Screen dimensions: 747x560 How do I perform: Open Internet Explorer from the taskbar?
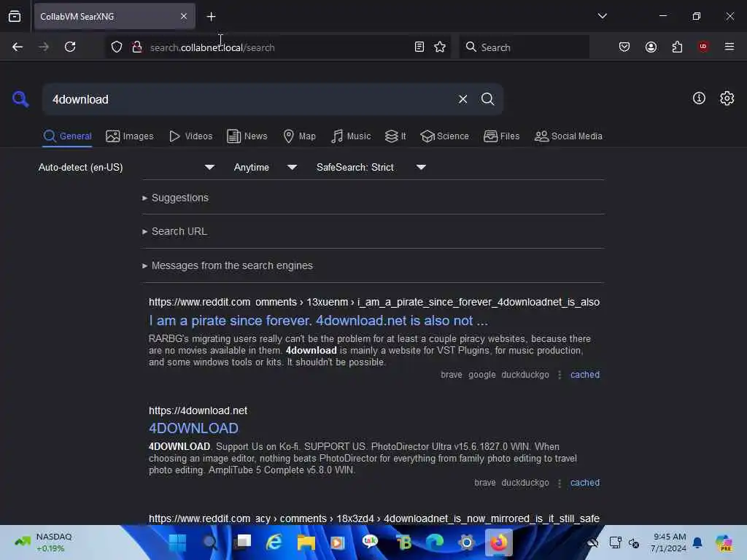tap(274, 542)
